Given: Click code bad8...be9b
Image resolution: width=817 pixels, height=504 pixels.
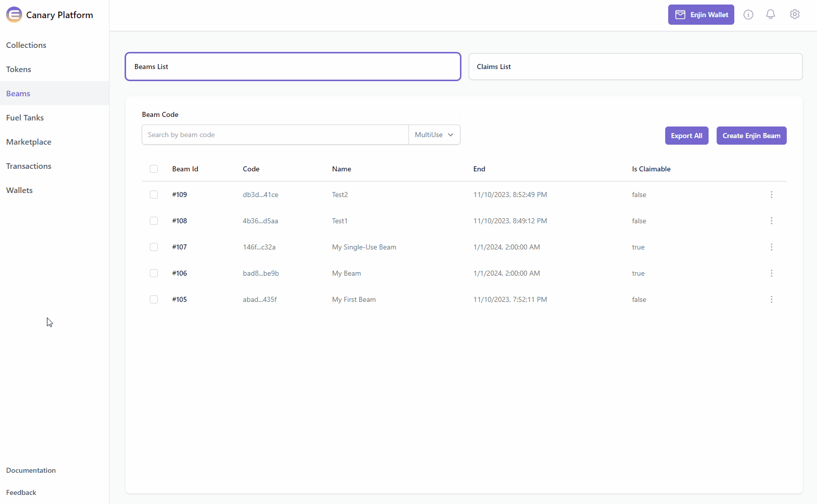Looking at the screenshot, I should coord(261,273).
